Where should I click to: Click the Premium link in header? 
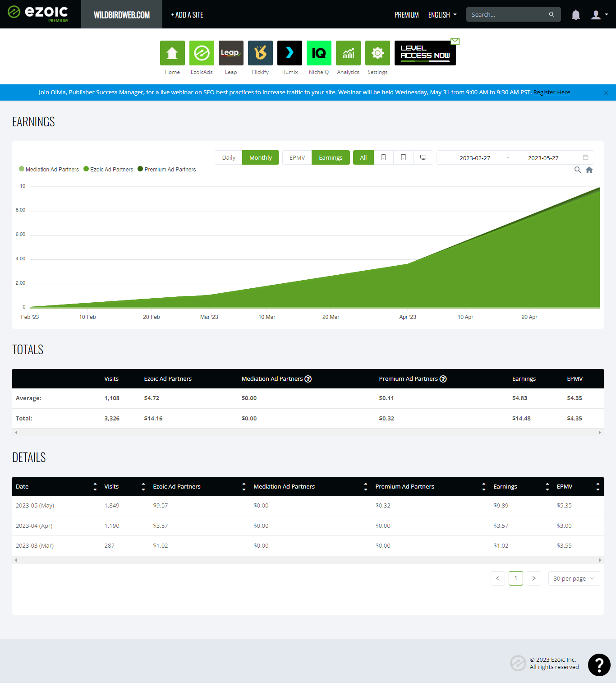click(407, 15)
